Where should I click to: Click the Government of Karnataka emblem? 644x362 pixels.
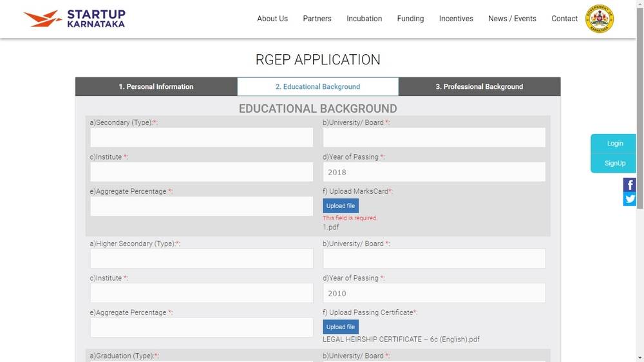pyautogui.click(x=599, y=19)
